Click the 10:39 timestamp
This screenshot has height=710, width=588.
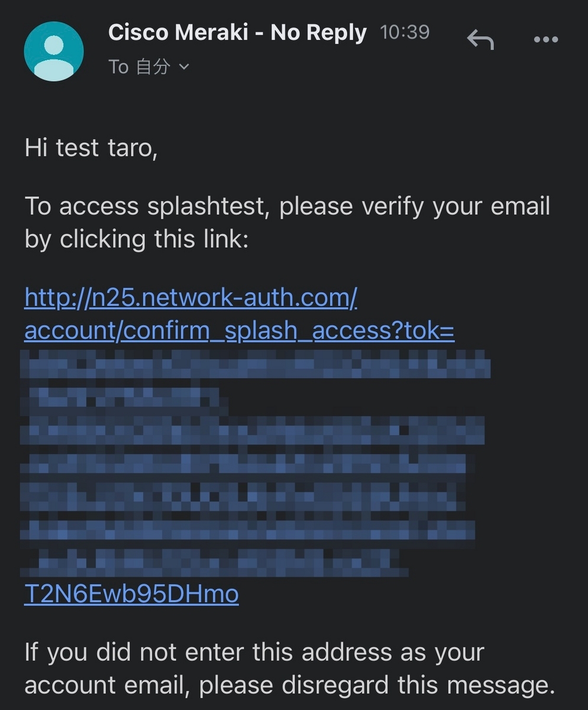point(405,32)
